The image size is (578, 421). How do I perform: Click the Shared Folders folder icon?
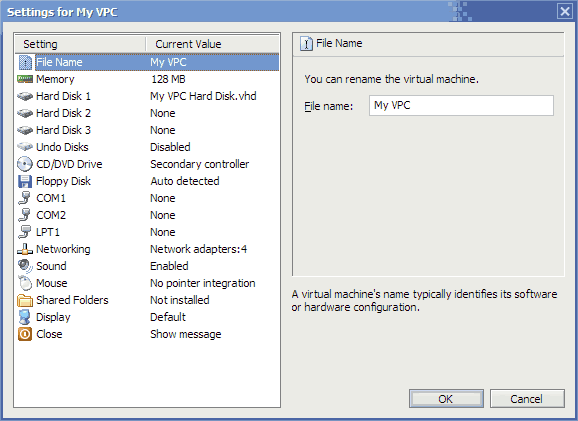tap(25, 300)
